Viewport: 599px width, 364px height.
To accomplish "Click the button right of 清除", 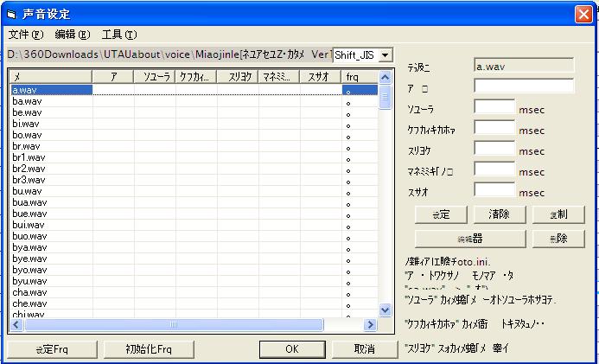I will [558, 214].
